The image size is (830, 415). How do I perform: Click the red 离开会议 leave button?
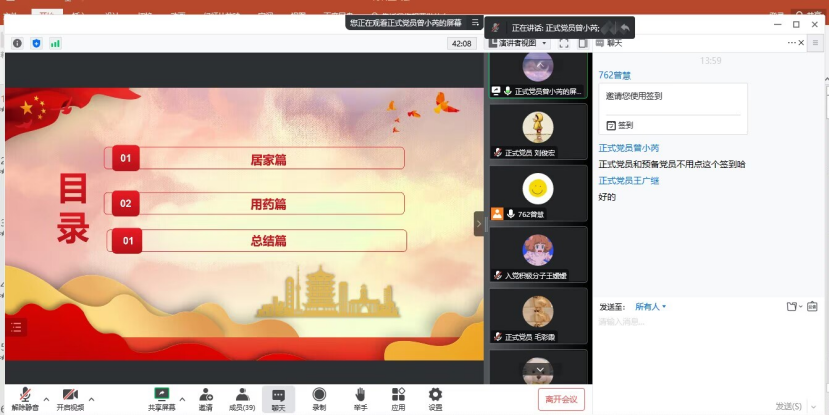561,399
